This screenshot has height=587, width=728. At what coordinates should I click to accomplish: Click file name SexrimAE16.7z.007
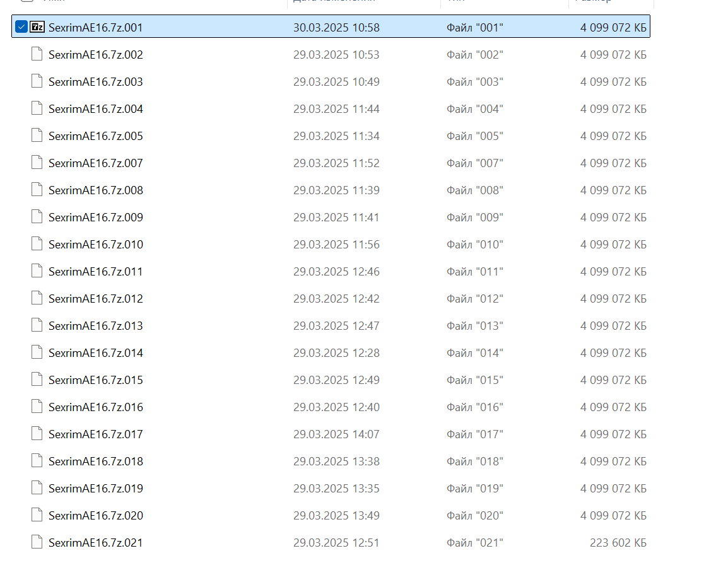pos(95,163)
